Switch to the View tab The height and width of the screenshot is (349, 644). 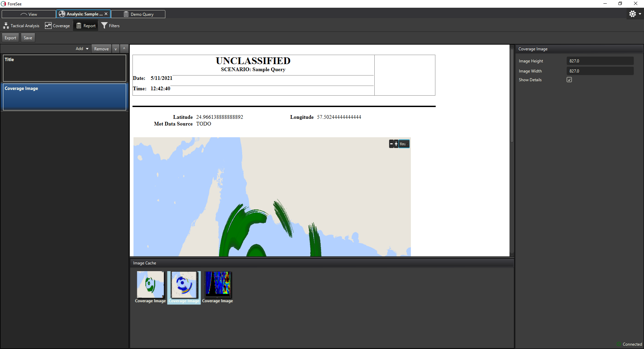click(x=29, y=14)
